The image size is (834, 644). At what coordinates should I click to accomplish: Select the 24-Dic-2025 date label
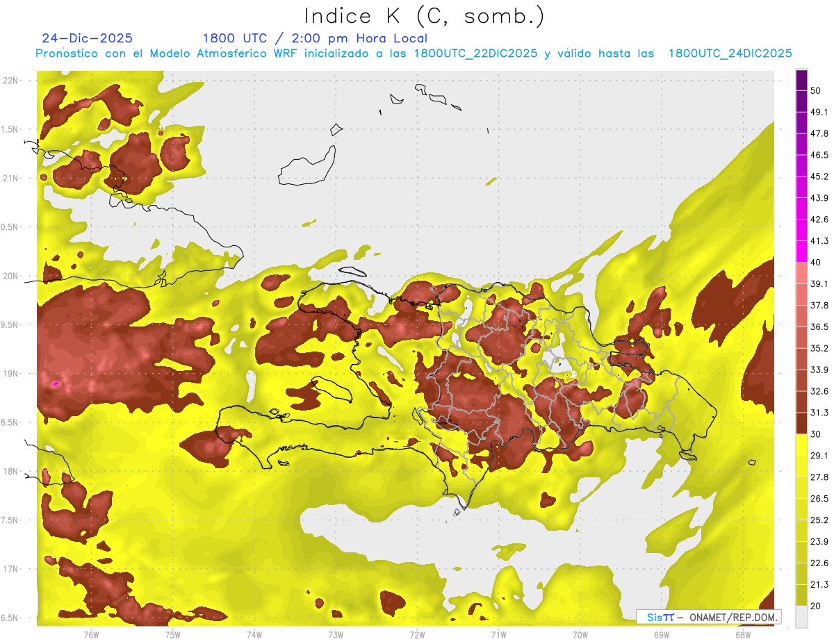point(88,38)
